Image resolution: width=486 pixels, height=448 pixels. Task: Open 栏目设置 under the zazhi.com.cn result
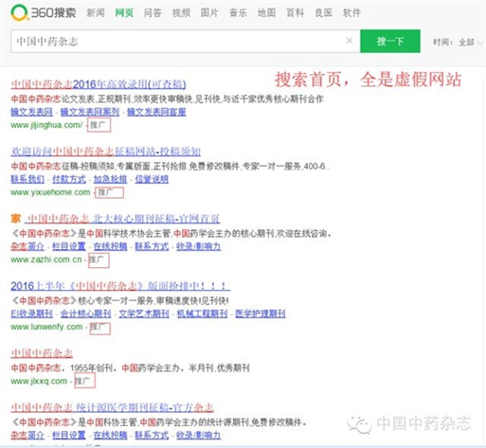click(x=69, y=246)
